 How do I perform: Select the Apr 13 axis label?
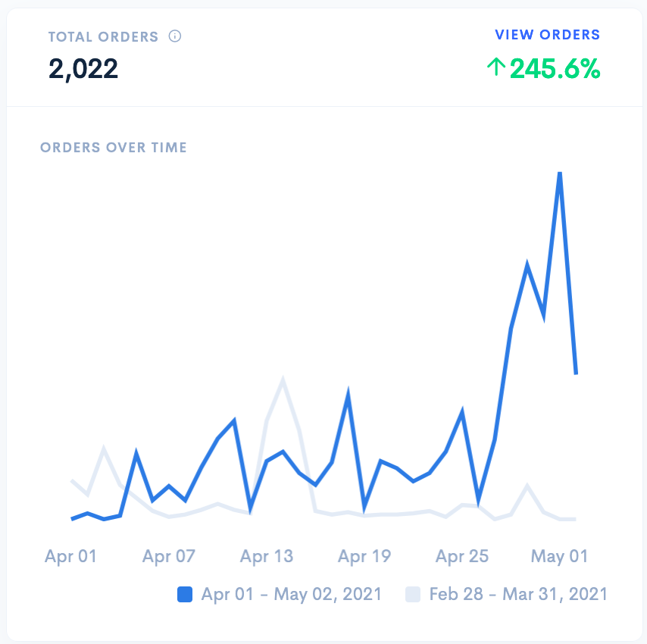click(267, 556)
